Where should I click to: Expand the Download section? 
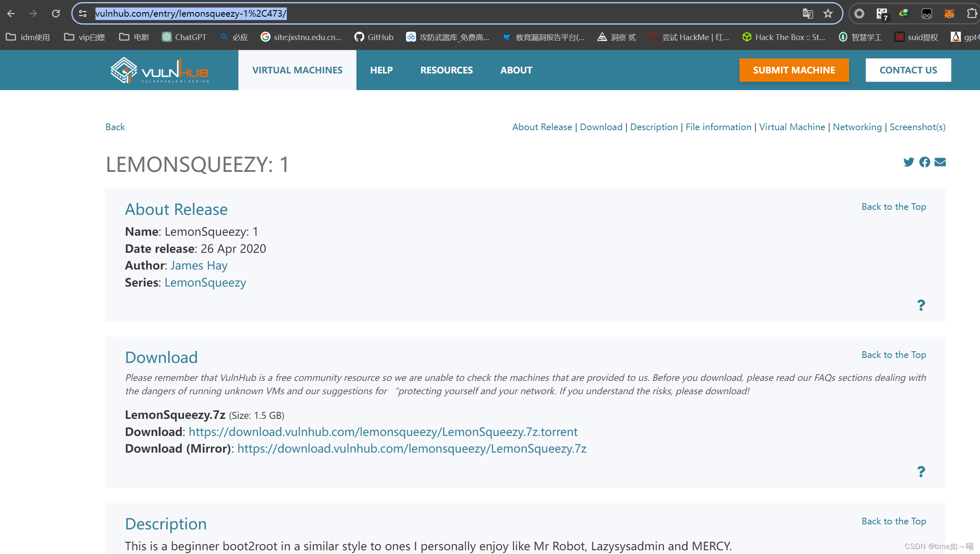(x=161, y=357)
